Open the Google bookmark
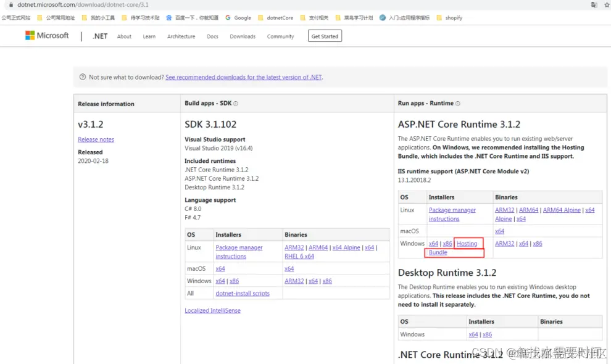Image resolution: width=611 pixels, height=364 pixels. (238, 18)
